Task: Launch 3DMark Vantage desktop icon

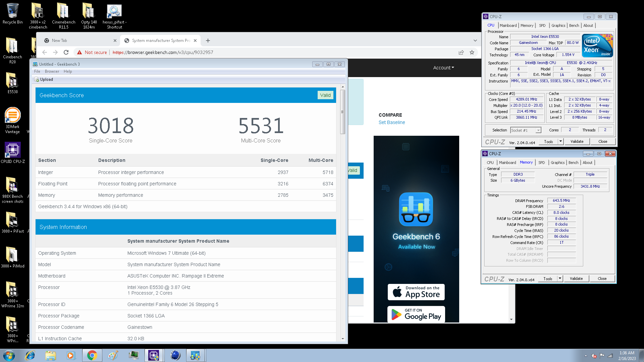Action: click(x=12, y=120)
